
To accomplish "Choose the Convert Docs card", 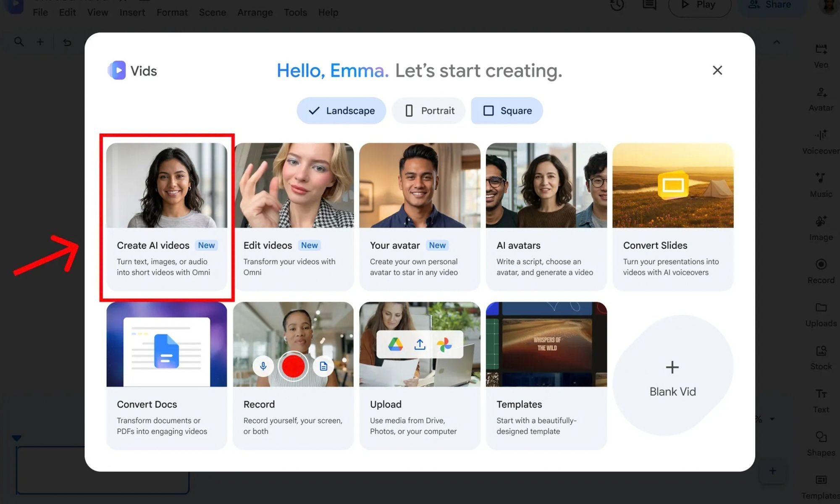I will (167, 376).
